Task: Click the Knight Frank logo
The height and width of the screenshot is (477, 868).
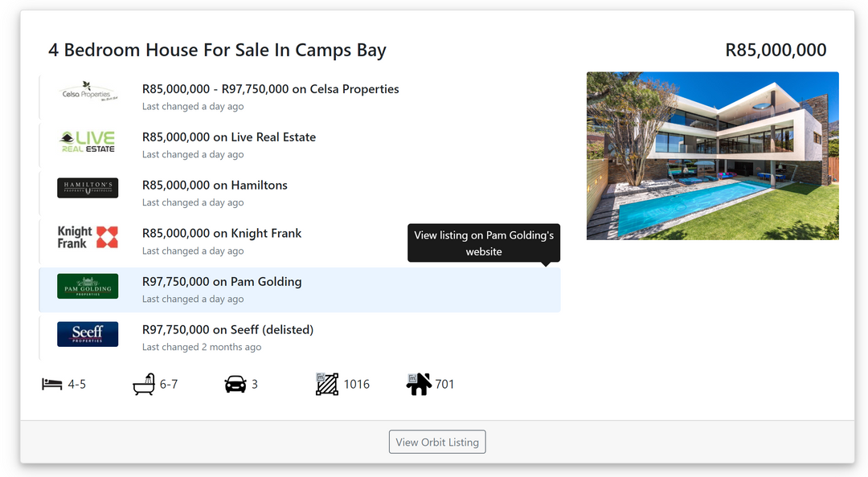Action: (x=88, y=237)
